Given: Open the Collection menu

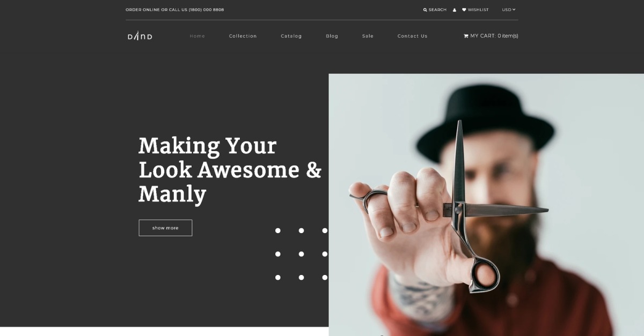Looking at the screenshot, I should [x=243, y=36].
